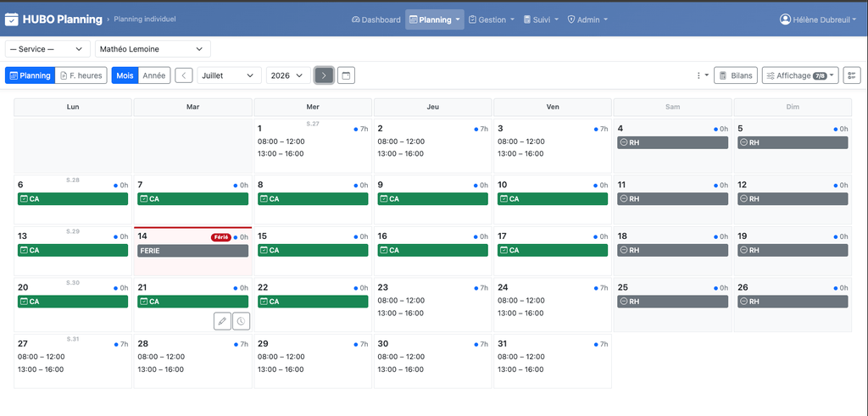Open the Planning menu
This screenshot has height=416, width=868.
tap(435, 19)
